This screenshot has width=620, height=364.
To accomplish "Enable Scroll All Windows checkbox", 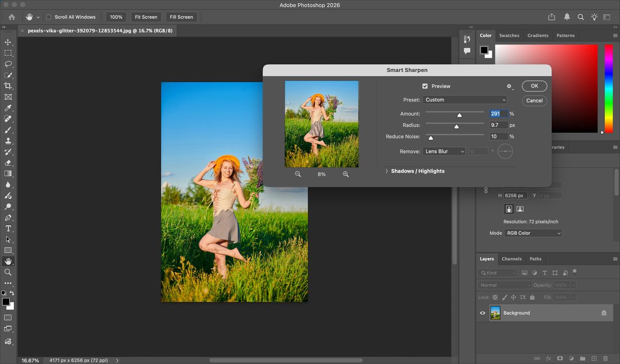I will (x=49, y=17).
